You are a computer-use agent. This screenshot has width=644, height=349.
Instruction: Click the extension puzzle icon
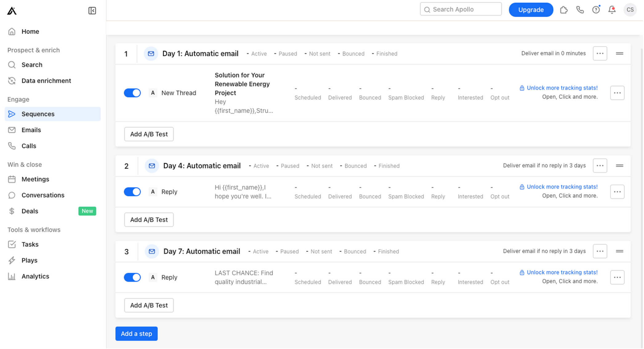(x=564, y=10)
